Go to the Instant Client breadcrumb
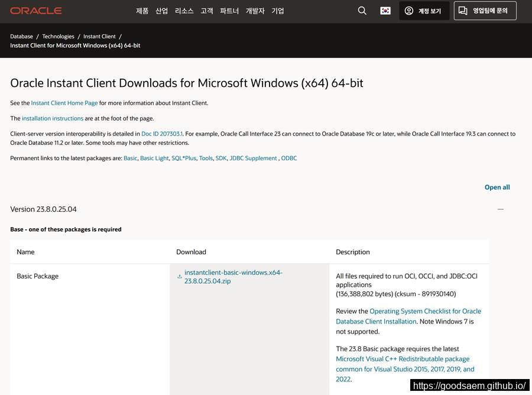The height and width of the screenshot is (395, 532). [x=99, y=36]
